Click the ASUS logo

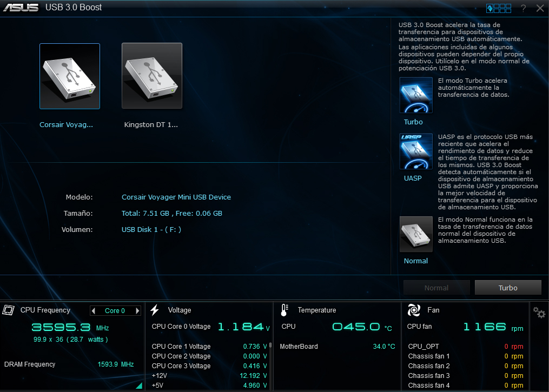point(21,8)
